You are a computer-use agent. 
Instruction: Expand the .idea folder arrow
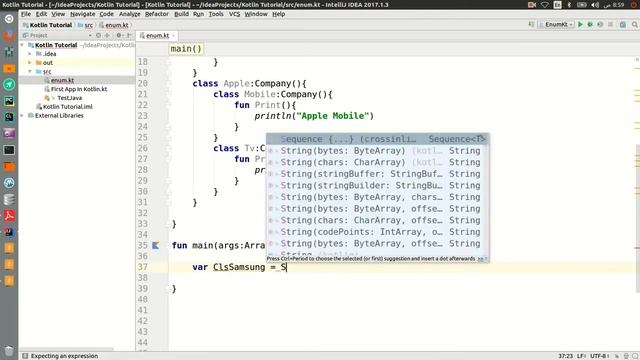point(30,54)
